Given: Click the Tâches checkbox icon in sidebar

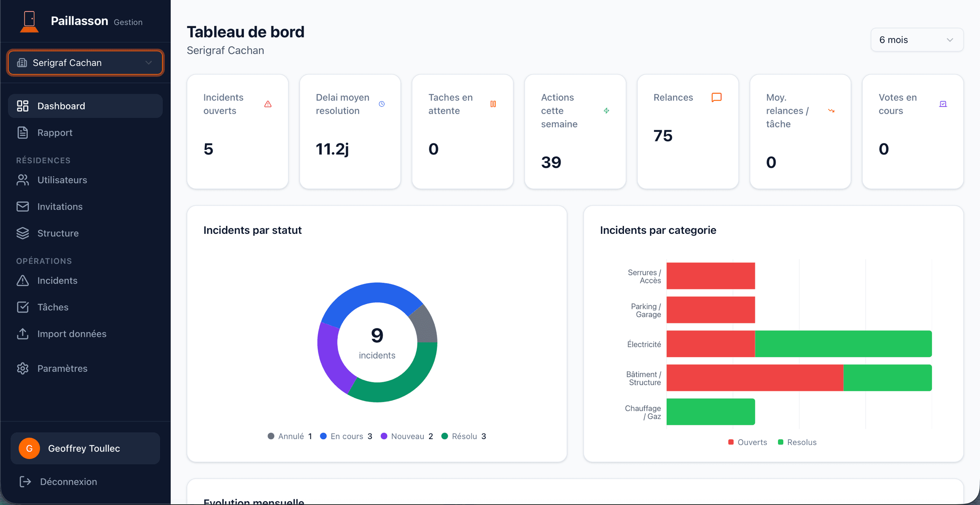Looking at the screenshot, I should pyautogui.click(x=23, y=307).
